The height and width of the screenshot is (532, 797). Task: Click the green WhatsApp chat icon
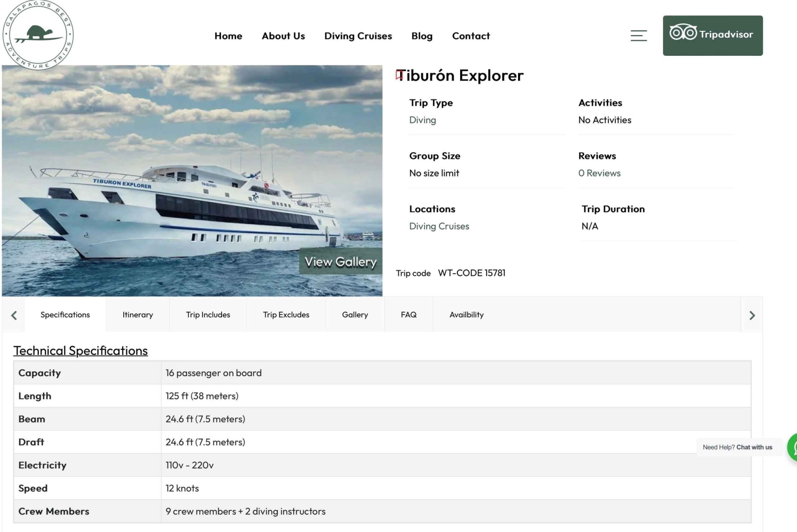coord(793,447)
